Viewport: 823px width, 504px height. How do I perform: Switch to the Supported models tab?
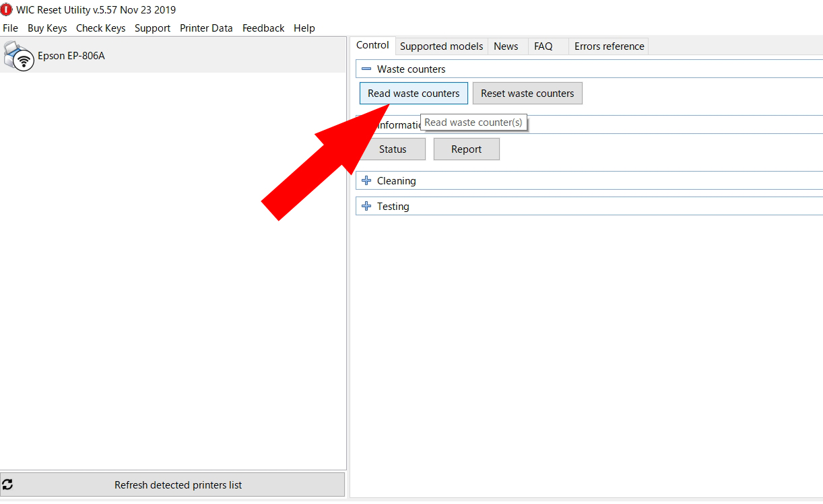(x=442, y=46)
